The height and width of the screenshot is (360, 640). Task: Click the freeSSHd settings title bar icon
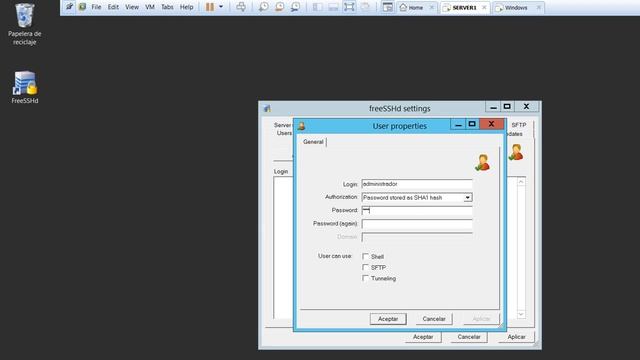click(x=267, y=108)
